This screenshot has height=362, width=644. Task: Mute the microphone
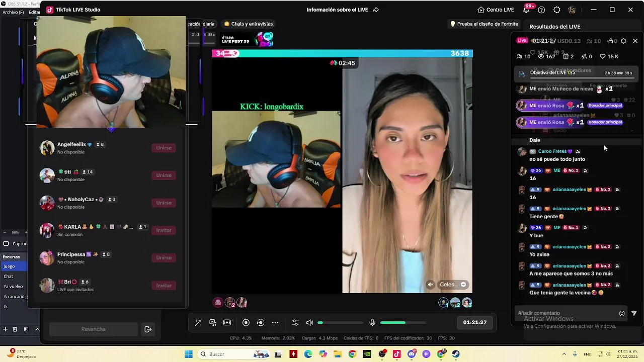(372, 323)
